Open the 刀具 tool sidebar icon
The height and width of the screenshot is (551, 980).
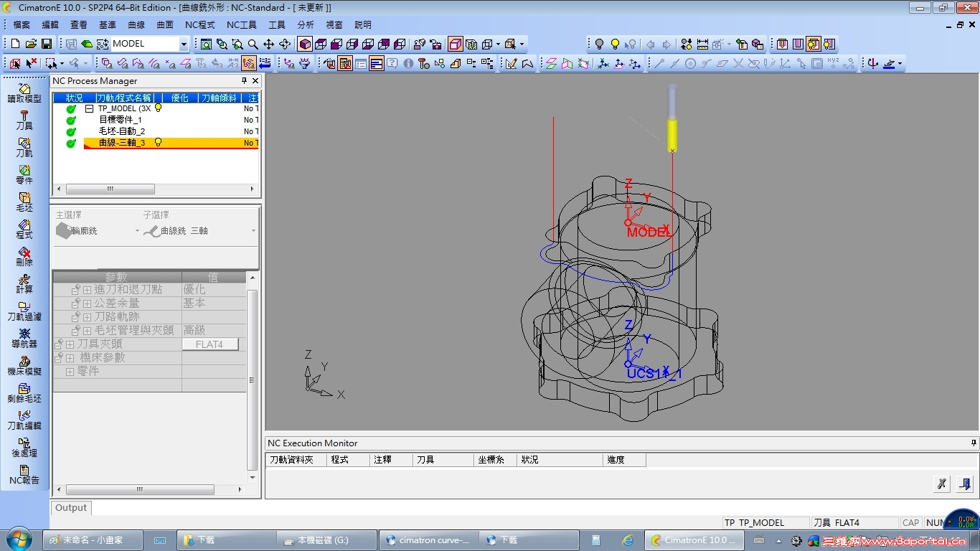tap(24, 121)
